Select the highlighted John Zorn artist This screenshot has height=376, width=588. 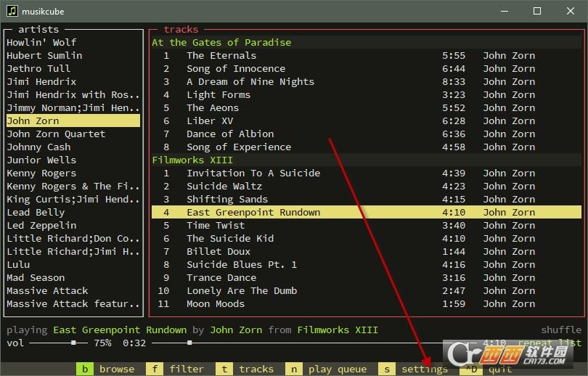(x=73, y=120)
